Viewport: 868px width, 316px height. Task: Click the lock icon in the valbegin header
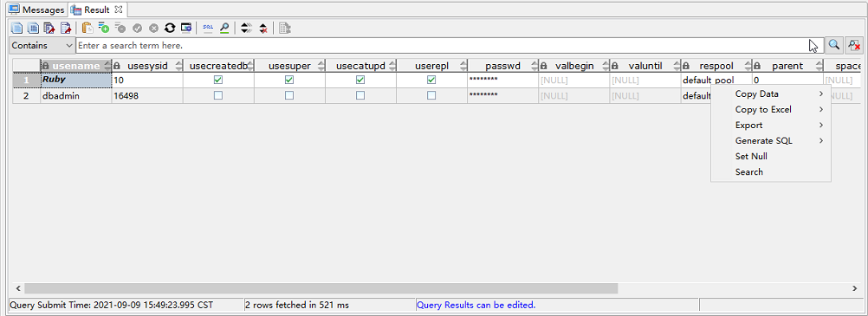click(x=544, y=66)
